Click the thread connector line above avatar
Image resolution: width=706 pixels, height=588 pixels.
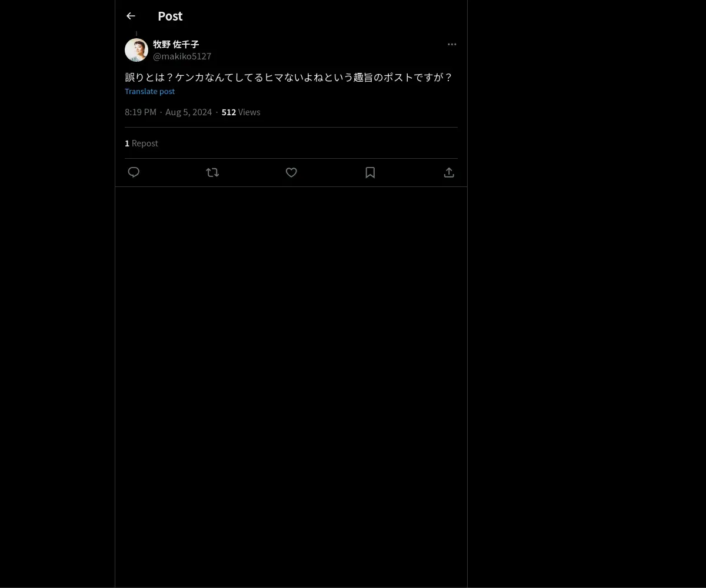(136, 34)
